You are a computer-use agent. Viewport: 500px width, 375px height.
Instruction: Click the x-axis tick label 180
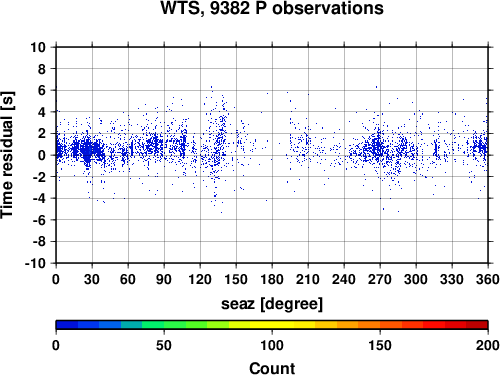tap(272, 279)
